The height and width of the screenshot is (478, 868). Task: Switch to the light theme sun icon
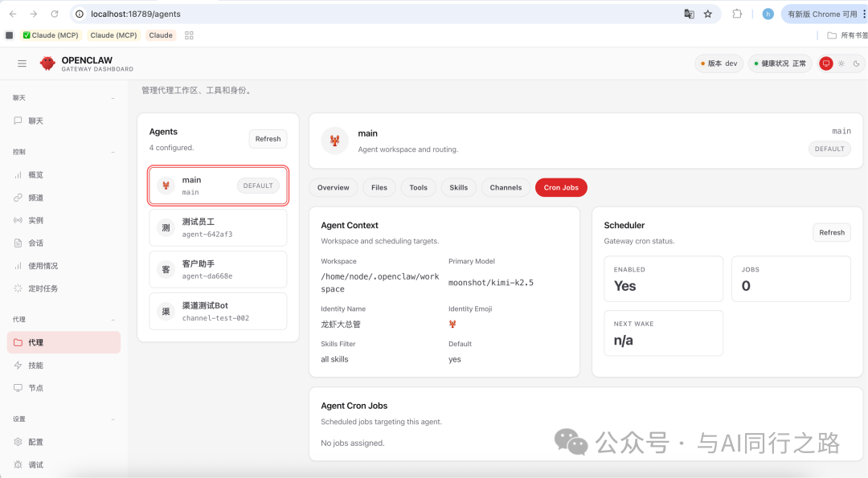coord(841,63)
